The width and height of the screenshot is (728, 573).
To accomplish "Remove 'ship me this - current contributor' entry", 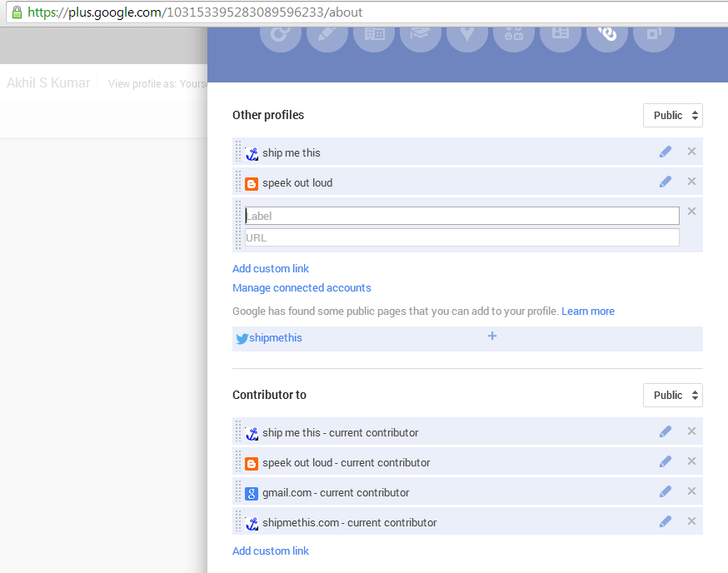I will [x=692, y=431].
